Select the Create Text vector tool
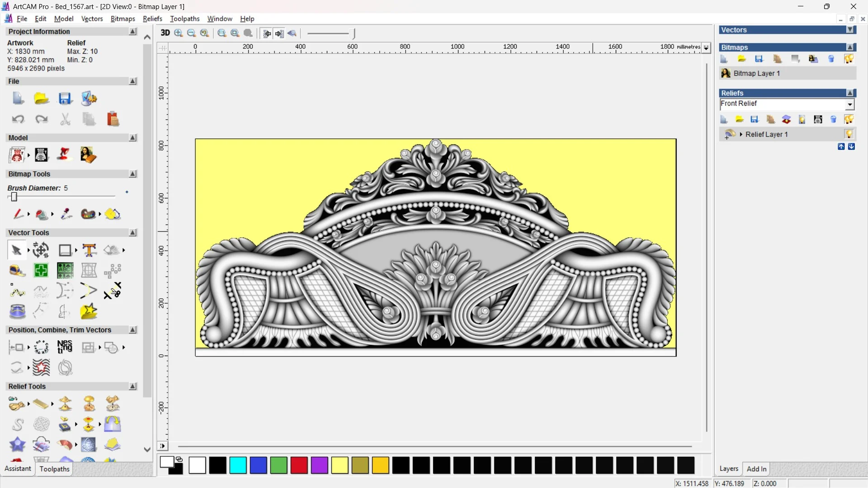The image size is (868, 488). point(89,250)
